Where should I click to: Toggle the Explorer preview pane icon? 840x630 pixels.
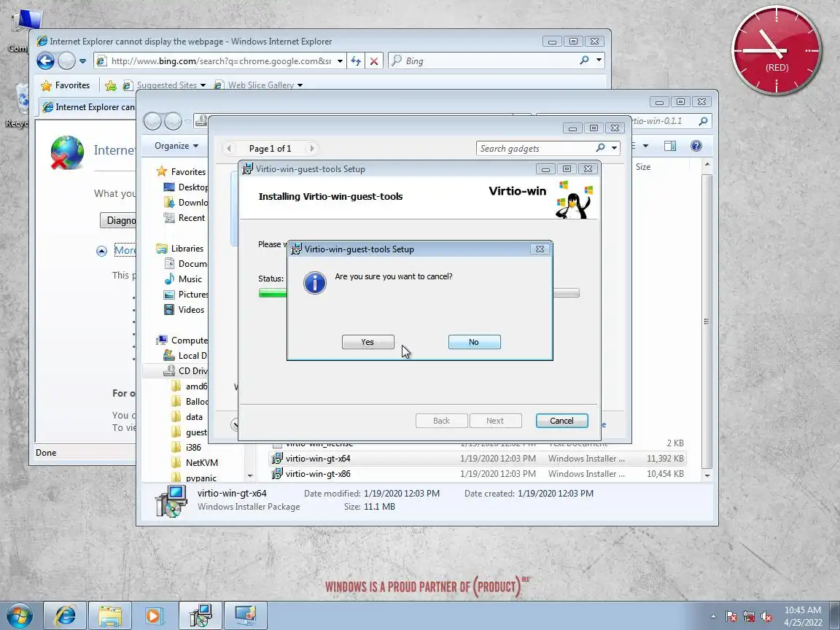point(670,146)
